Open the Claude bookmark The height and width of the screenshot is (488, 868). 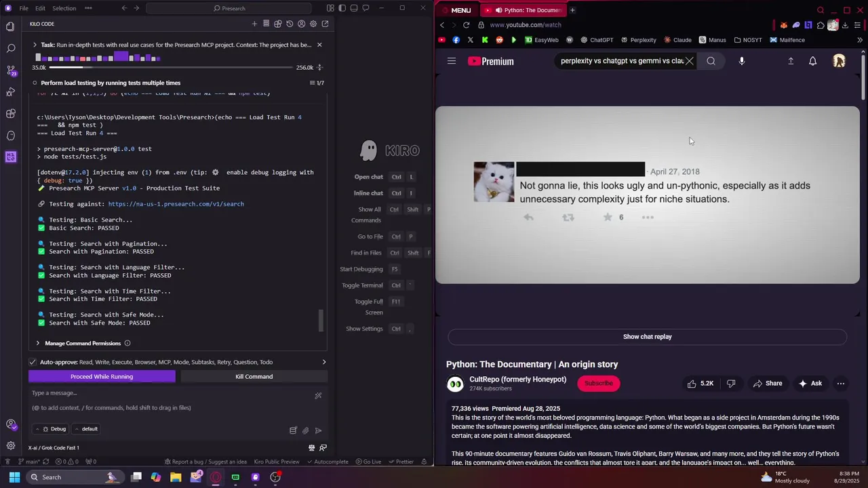[x=677, y=40]
